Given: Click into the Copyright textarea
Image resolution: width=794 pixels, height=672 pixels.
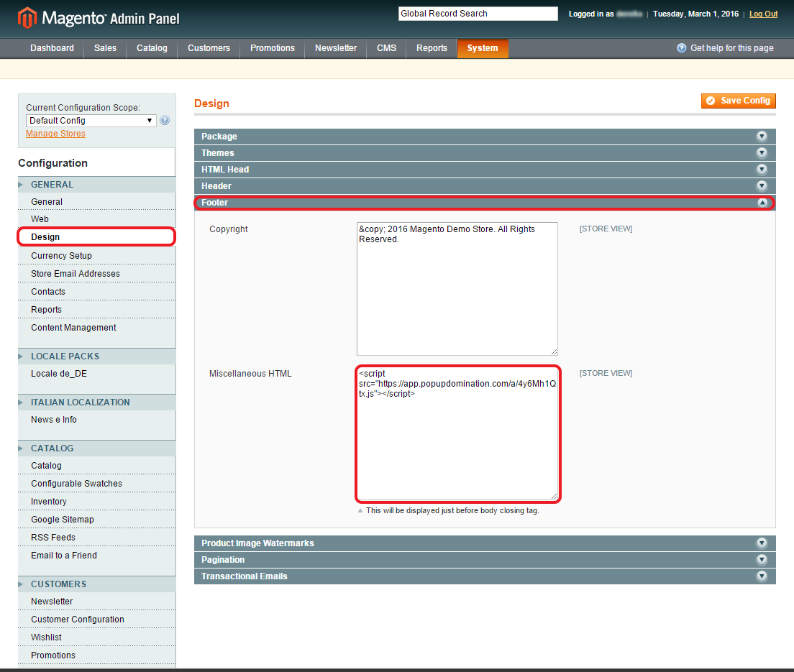Looking at the screenshot, I should 457,288.
